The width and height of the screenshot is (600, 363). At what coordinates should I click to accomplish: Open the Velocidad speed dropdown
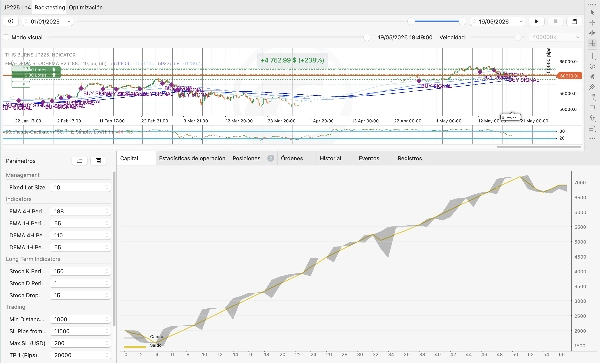point(555,37)
